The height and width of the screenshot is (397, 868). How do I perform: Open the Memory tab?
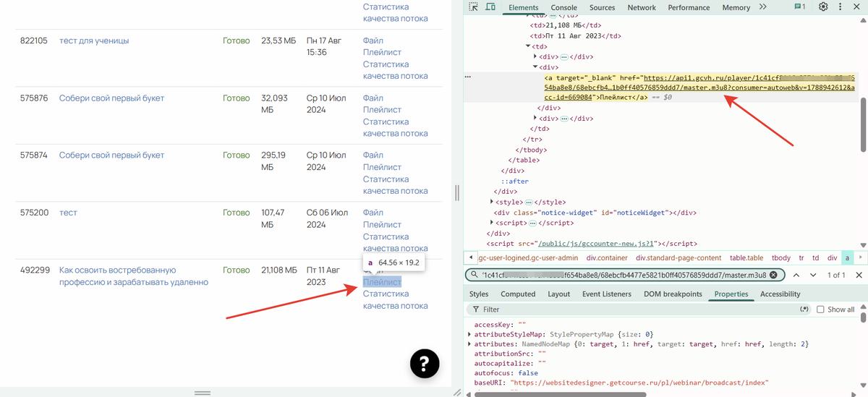(x=736, y=7)
